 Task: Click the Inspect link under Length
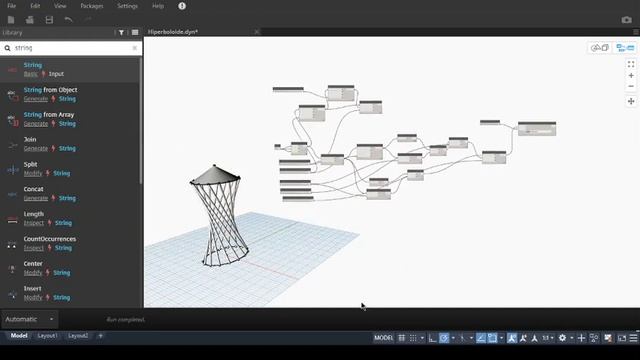click(x=33, y=223)
